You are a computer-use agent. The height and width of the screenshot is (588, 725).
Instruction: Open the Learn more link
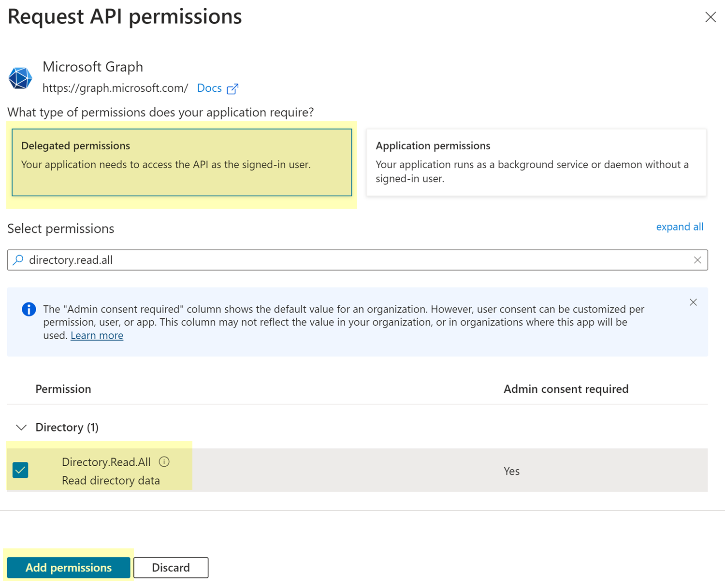coord(97,335)
